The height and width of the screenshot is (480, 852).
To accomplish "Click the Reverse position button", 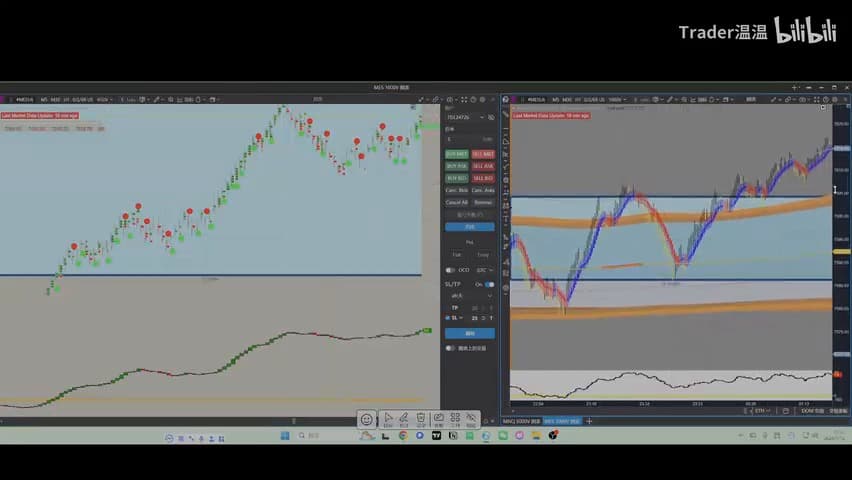I will (483, 202).
